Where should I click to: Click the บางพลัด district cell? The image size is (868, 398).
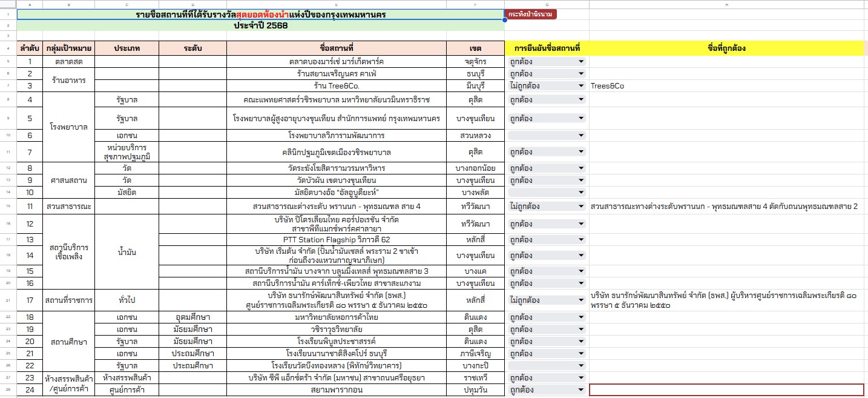(x=476, y=192)
